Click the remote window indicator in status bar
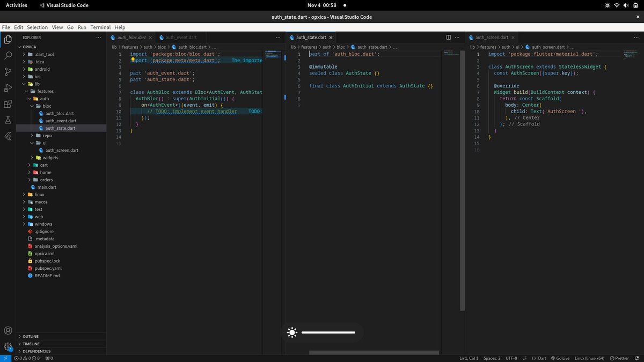Screen dimensions: 644x362 coord(5,358)
